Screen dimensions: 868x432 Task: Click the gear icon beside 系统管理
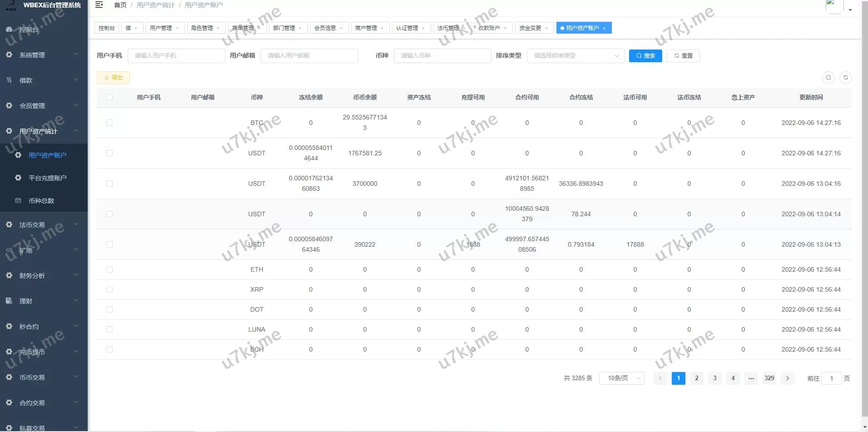(x=9, y=55)
